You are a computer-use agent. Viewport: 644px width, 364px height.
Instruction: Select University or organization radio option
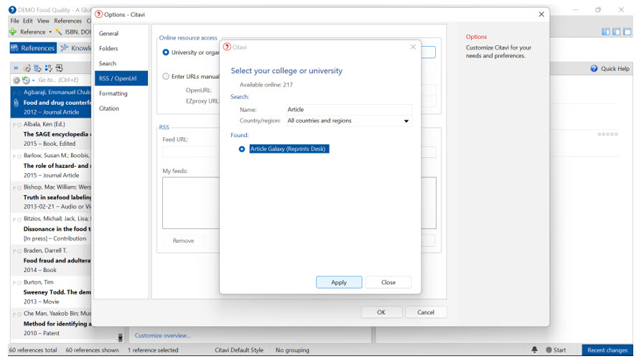[166, 52]
